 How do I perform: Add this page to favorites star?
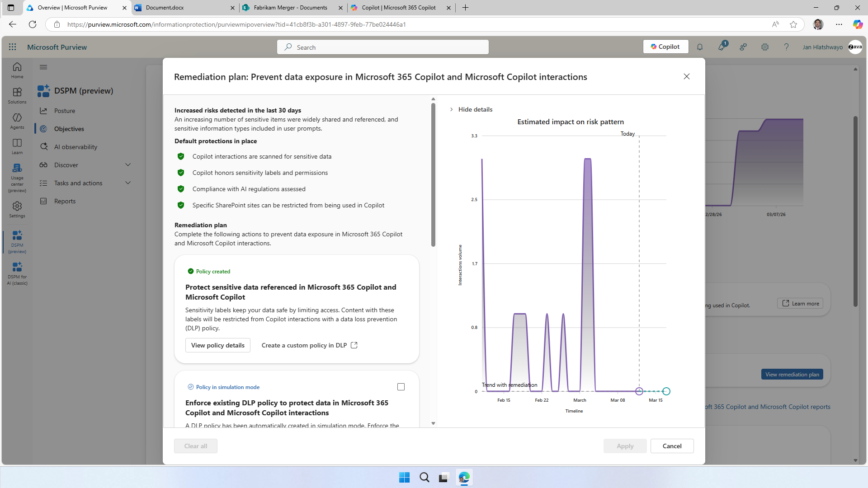793,24
